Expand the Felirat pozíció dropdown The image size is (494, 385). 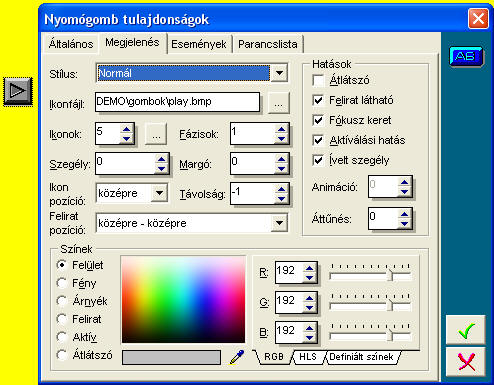click(x=279, y=223)
